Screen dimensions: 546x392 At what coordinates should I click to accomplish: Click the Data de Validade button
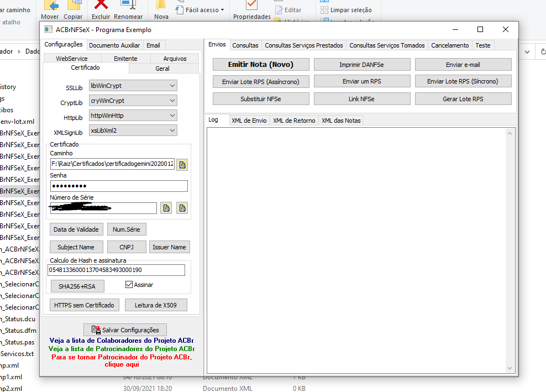[76, 229]
